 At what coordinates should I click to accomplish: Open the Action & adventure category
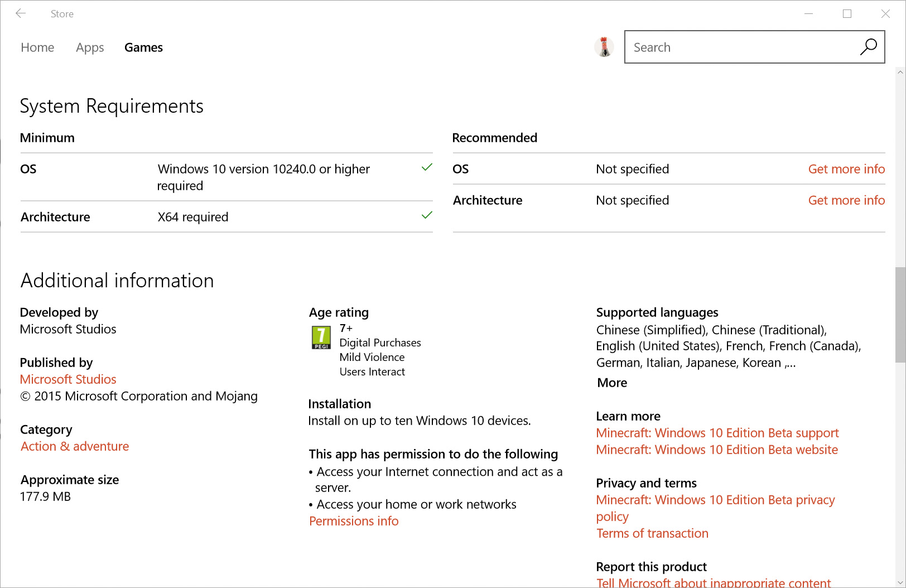click(x=75, y=446)
